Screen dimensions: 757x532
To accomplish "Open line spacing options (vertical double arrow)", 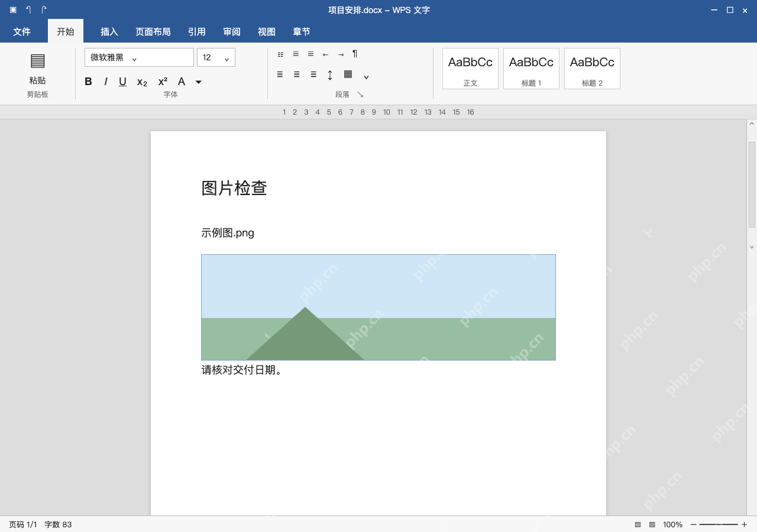I will pos(330,74).
